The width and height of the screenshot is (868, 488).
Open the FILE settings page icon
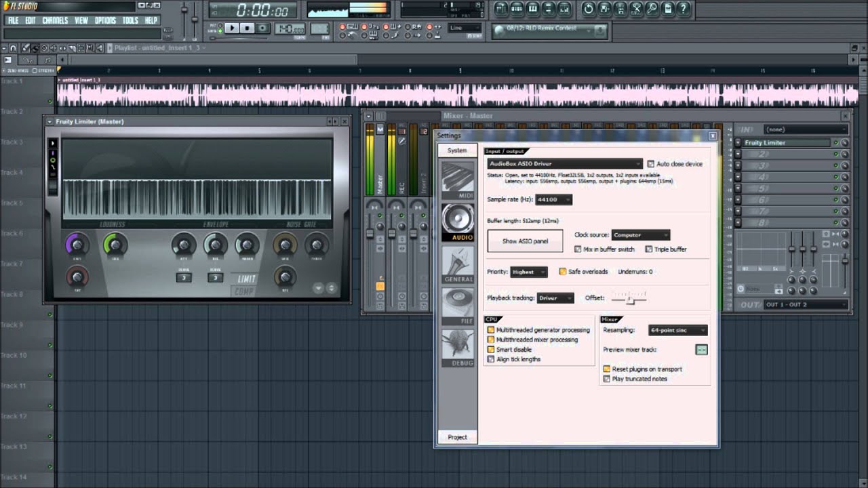point(458,306)
